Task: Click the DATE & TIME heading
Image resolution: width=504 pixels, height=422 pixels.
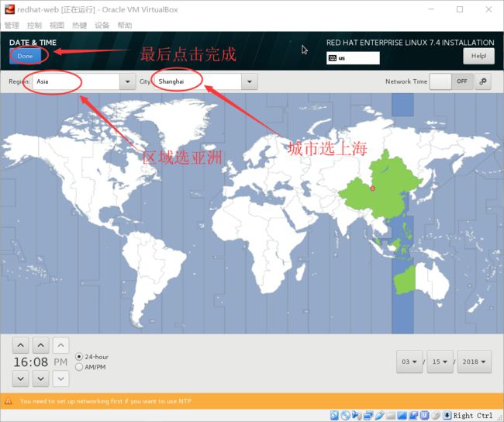Action: pyautogui.click(x=33, y=43)
